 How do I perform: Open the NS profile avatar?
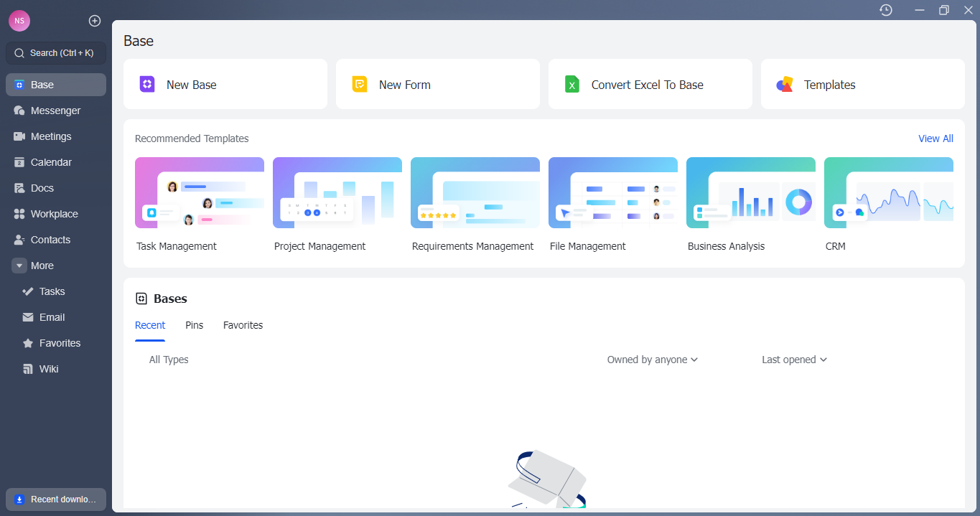point(19,21)
